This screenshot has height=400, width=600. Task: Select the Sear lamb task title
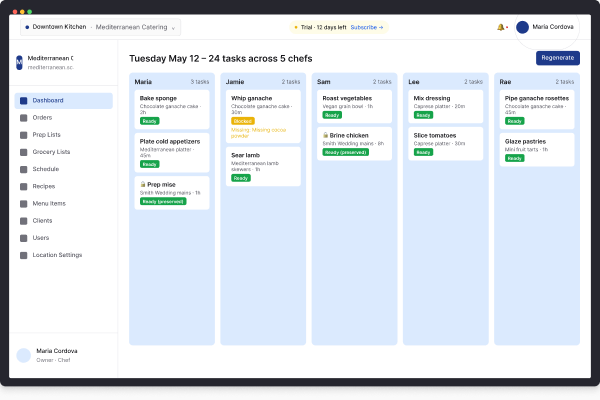click(x=245, y=155)
